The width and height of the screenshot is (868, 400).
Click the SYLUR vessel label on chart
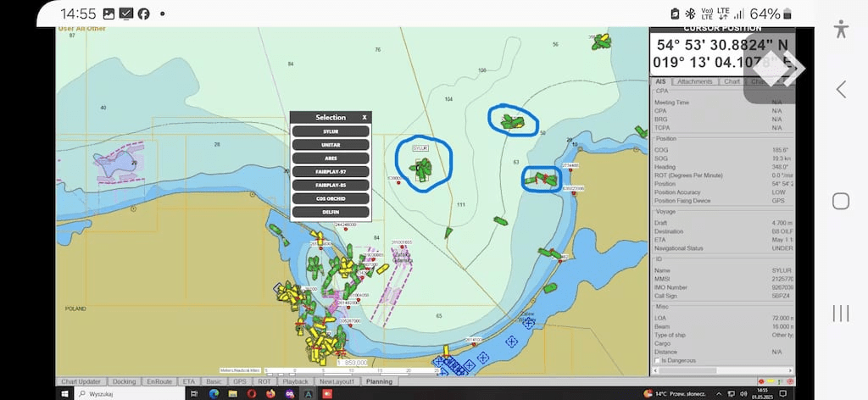point(420,147)
